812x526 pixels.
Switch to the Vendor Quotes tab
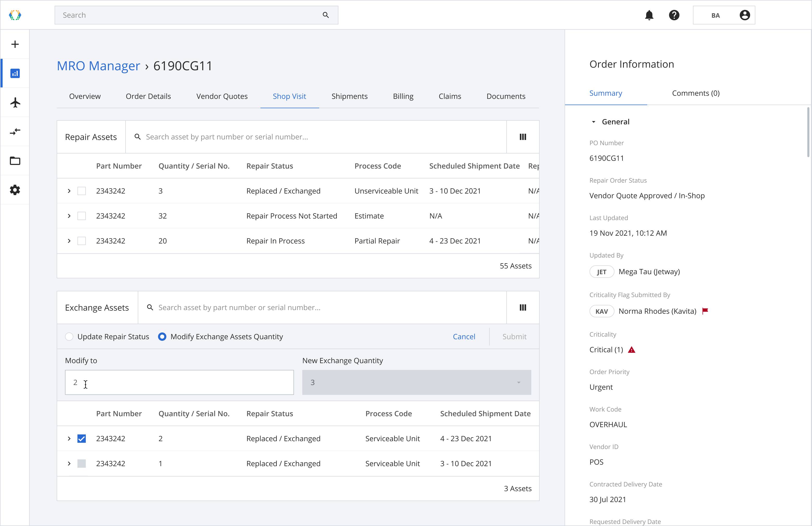[x=222, y=96]
